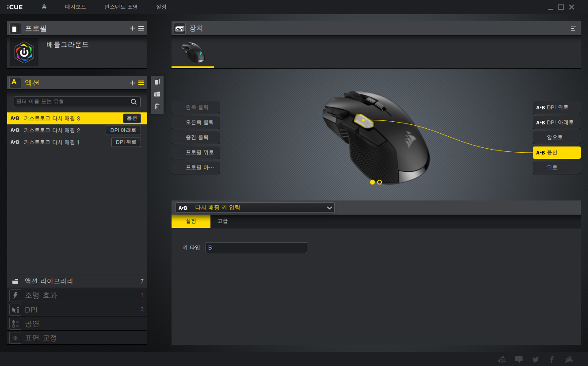Viewport: 588px width, 366px height.
Task: Click the 키 타입 input field
Action: tap(256, 247)
